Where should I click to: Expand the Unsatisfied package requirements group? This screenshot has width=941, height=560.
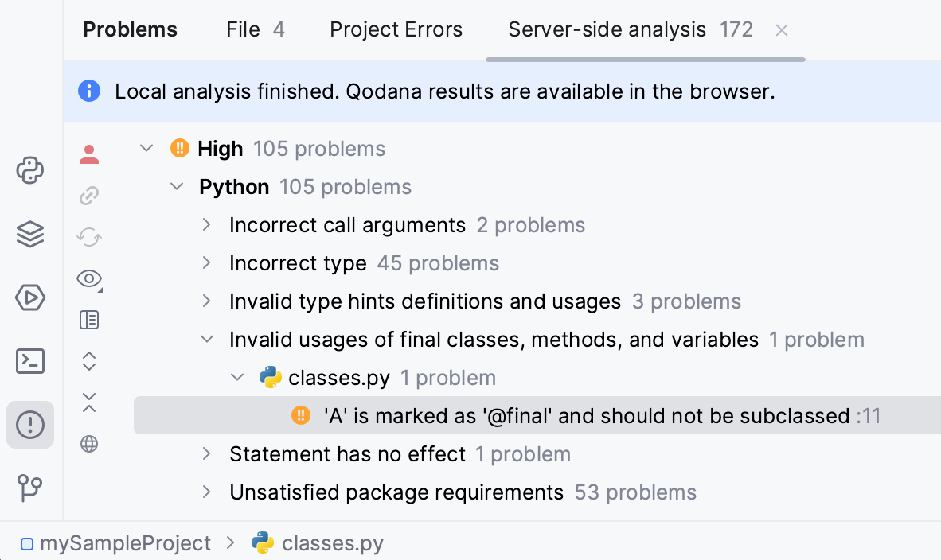tap(207, 492)
